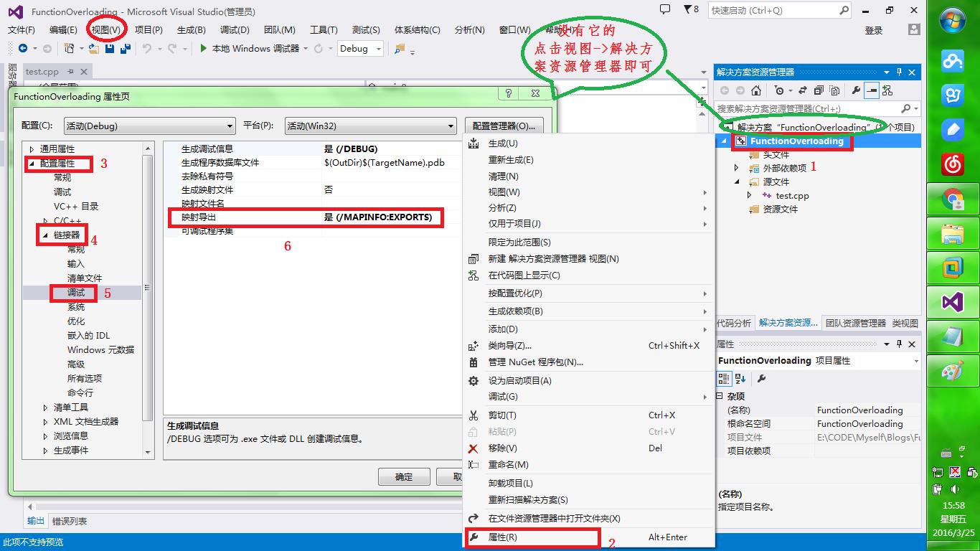Image resolution: width=980 pixels, height=551 pixels.
Task: Expand the 清单工具 tree node
Action: (46, 408)
